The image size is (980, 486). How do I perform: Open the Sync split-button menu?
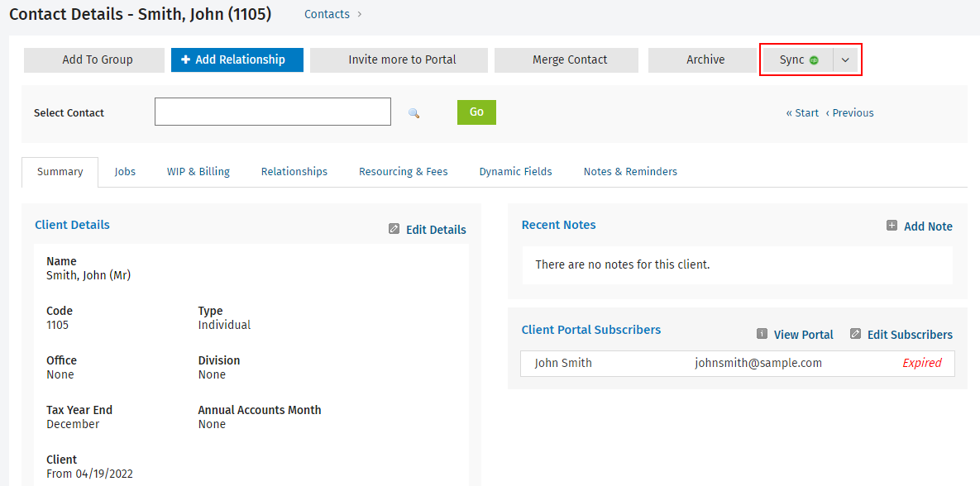[845, 60]
